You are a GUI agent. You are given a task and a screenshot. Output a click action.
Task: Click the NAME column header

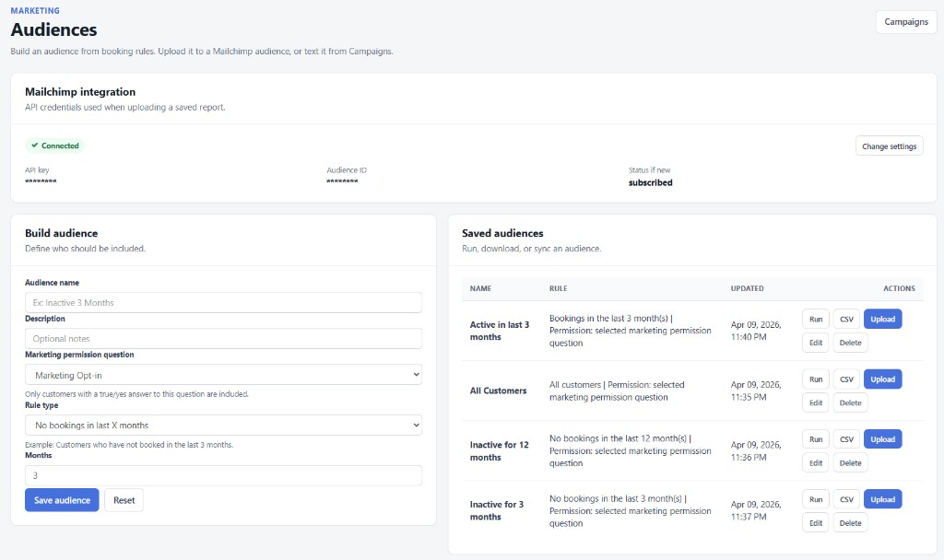point(480,288)
